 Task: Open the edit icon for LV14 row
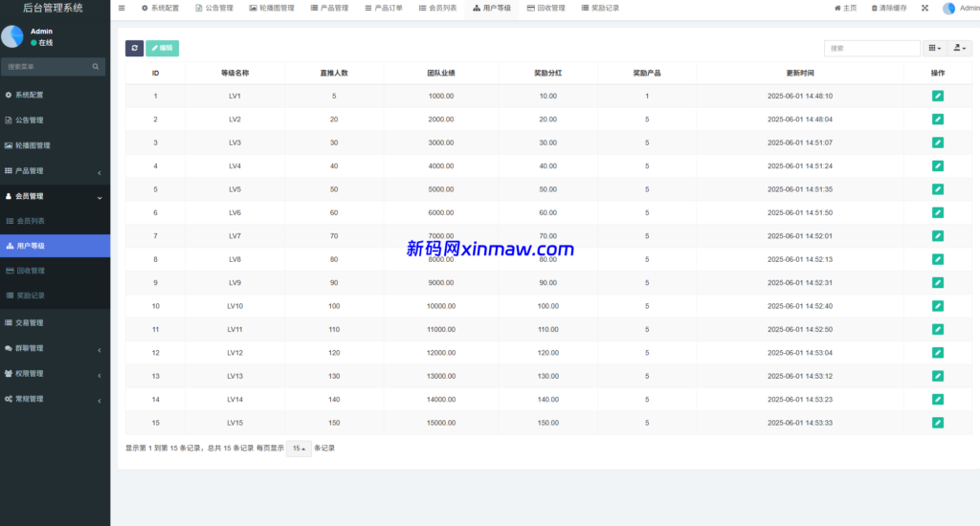tap(938, 399)
